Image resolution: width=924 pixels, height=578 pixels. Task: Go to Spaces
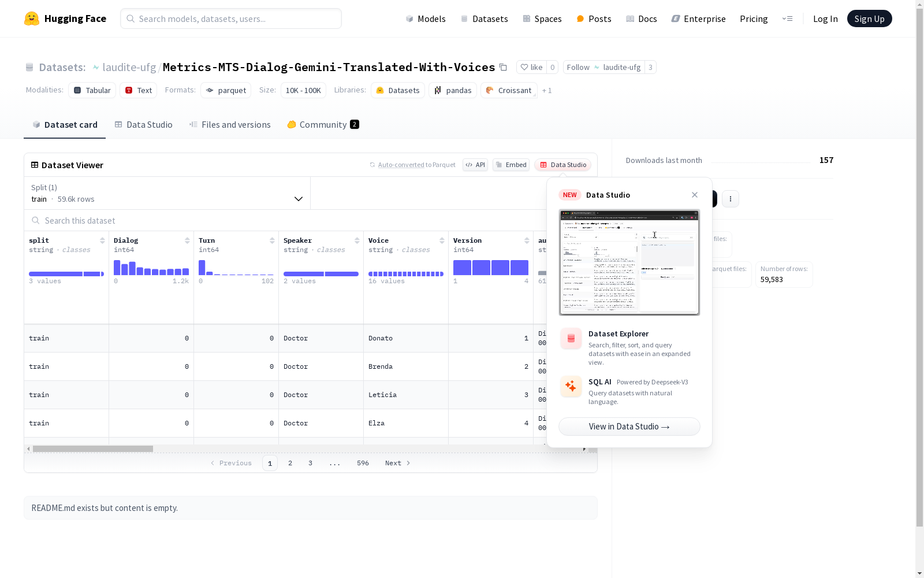[542, 18]
